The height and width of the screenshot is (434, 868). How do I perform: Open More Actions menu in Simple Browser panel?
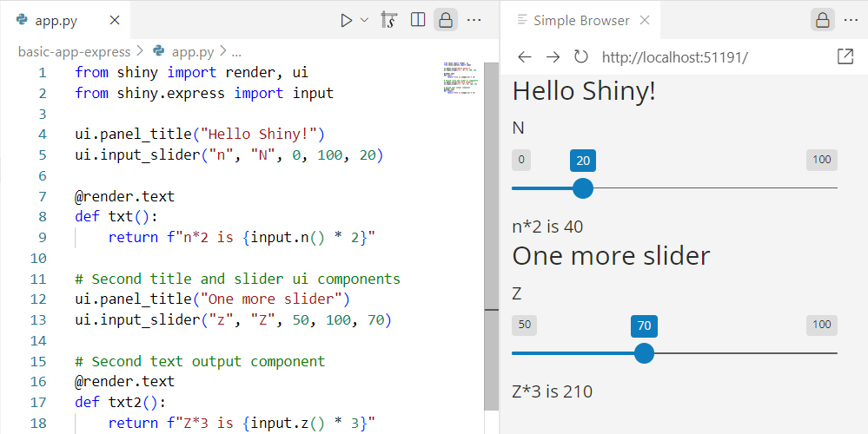[x=850, y=20]
